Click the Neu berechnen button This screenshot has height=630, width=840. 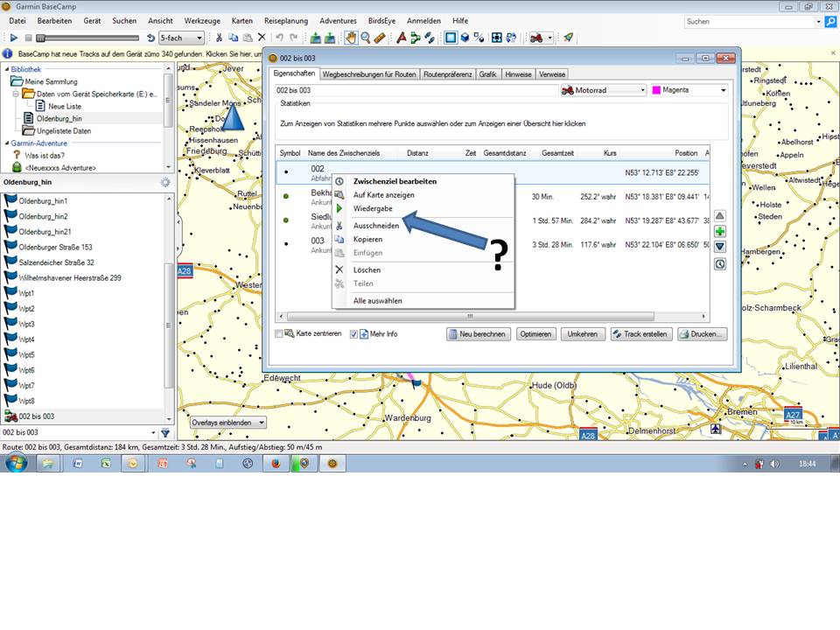coord(478,334)
